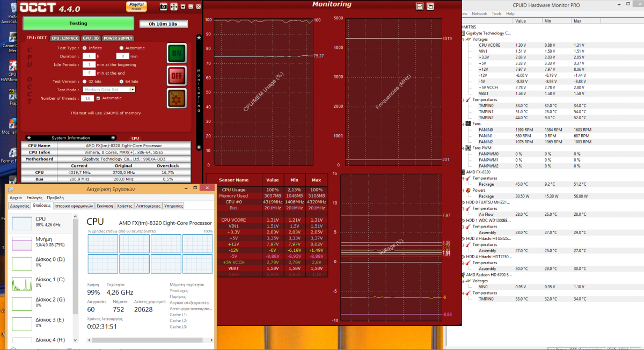
Task: Open the Αρχείο menu in Task Manager
Action: (x=15, y=198)
